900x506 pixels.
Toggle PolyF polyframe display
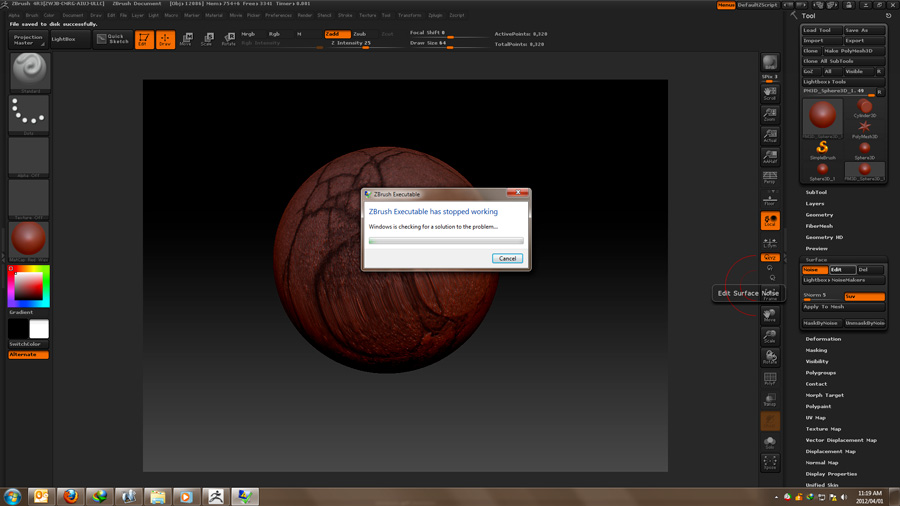[x=770, y=379]
